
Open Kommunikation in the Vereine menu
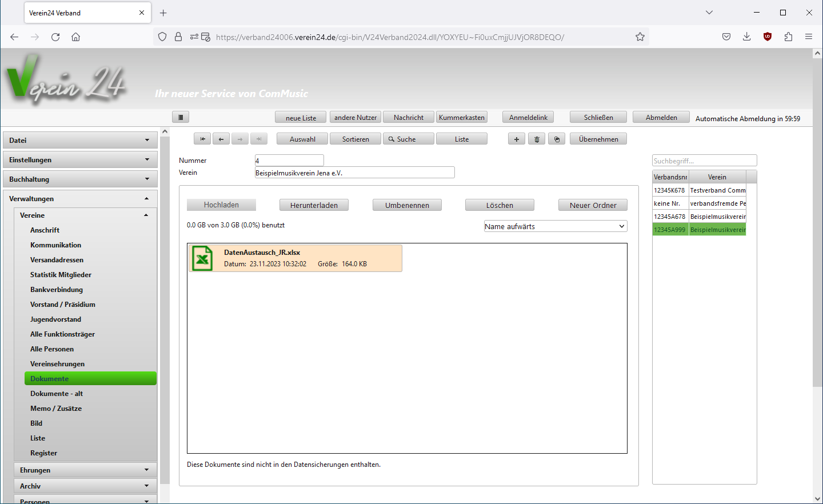point(56,245)
